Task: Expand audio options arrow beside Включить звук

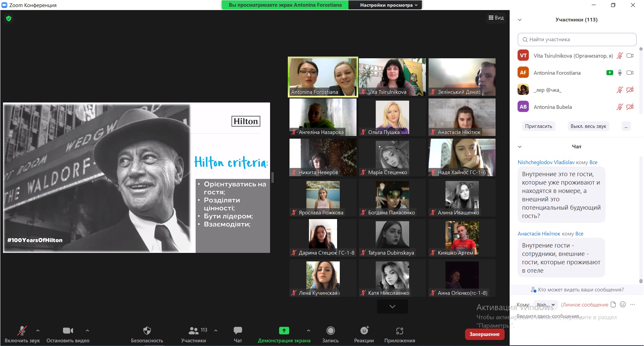Action: tap(38, 331)
